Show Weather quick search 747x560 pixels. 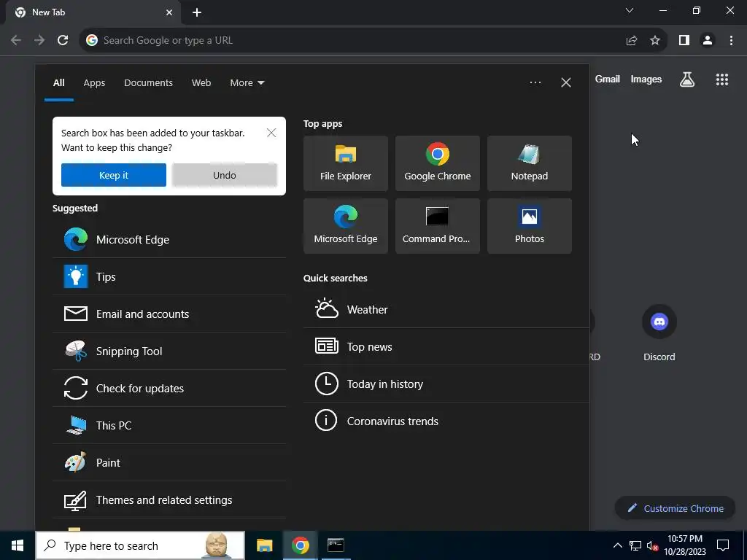pos(446,309)
